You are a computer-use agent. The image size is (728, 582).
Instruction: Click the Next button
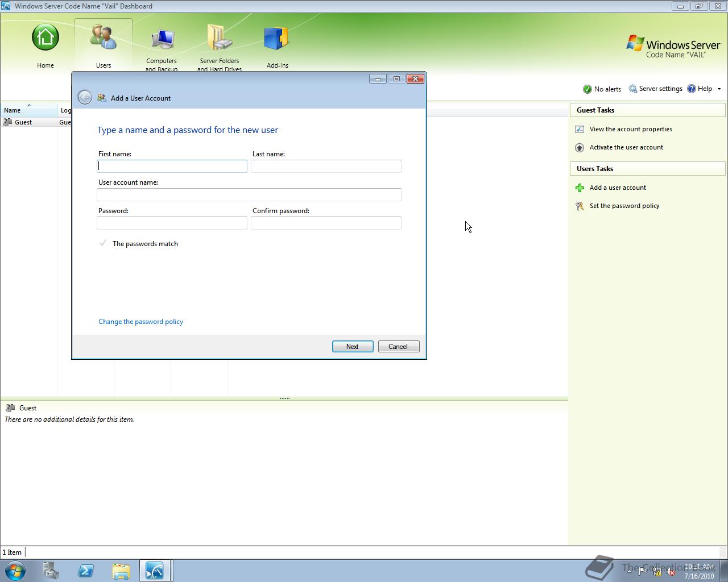353,347
